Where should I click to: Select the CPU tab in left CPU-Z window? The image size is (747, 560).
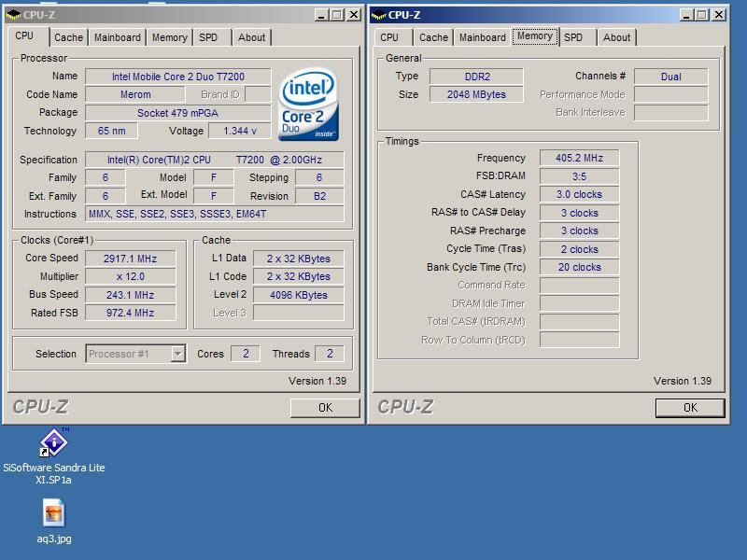pyautogui.click(x=24, y=36)
